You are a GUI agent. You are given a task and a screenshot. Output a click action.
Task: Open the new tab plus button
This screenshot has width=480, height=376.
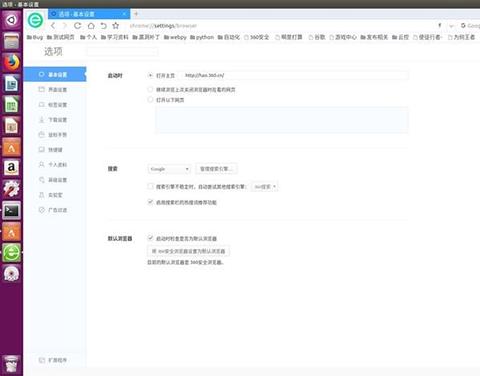pyautogui.click(x=136, y=14)
